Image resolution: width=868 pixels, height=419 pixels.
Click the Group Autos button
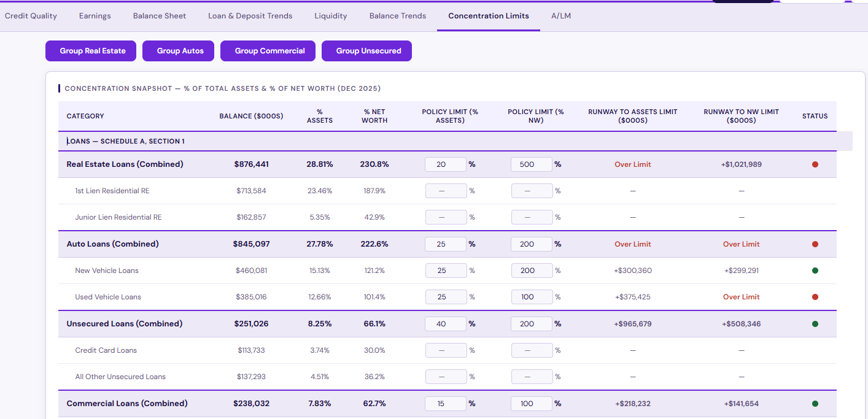pyautogui.click(x=180, y=51)
